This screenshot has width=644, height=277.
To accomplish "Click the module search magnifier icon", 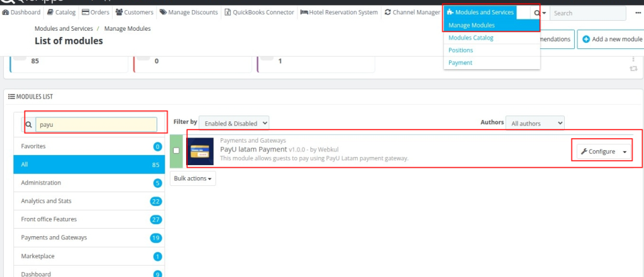I will click(x=28, y=124).
